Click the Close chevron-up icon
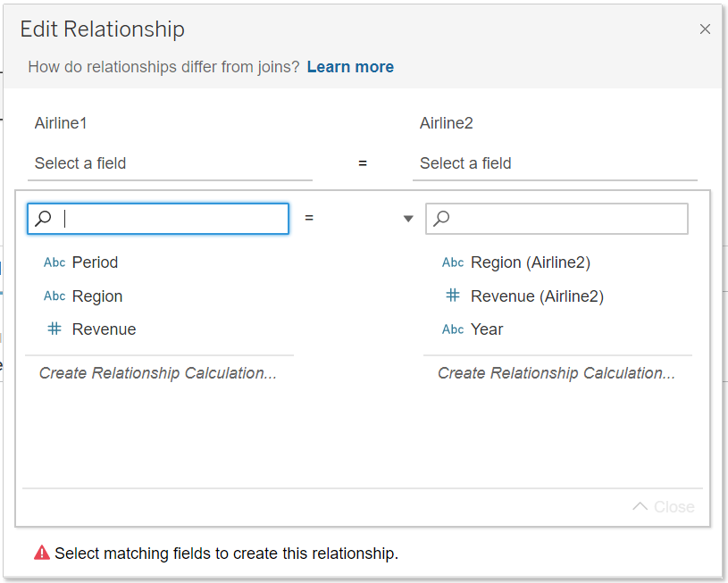Screen dimensions: 728x583 (640, 506)
